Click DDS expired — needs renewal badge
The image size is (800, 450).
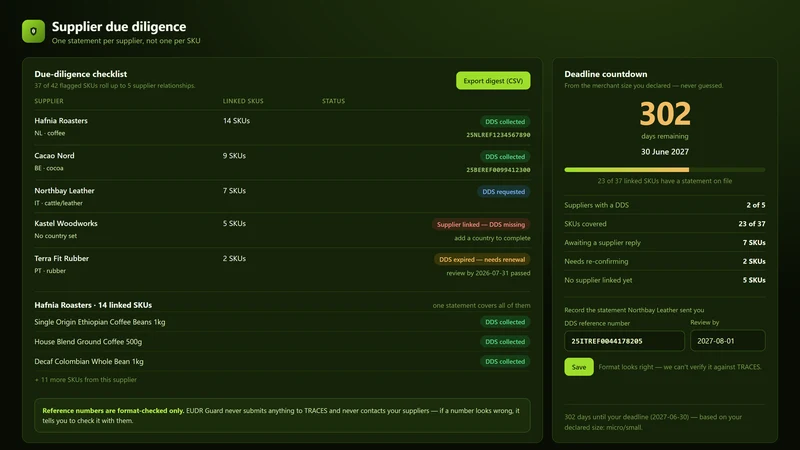pyautogui.click(x=482, y=260)
